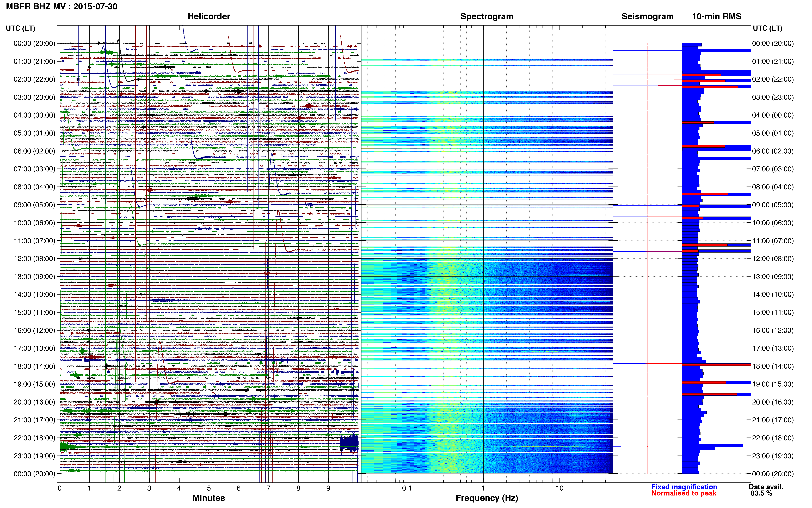This screenshot has height=508, width=812.
Task: Select "20:00 (16:00)" on the RMS time axis
Action: (773, 402)
